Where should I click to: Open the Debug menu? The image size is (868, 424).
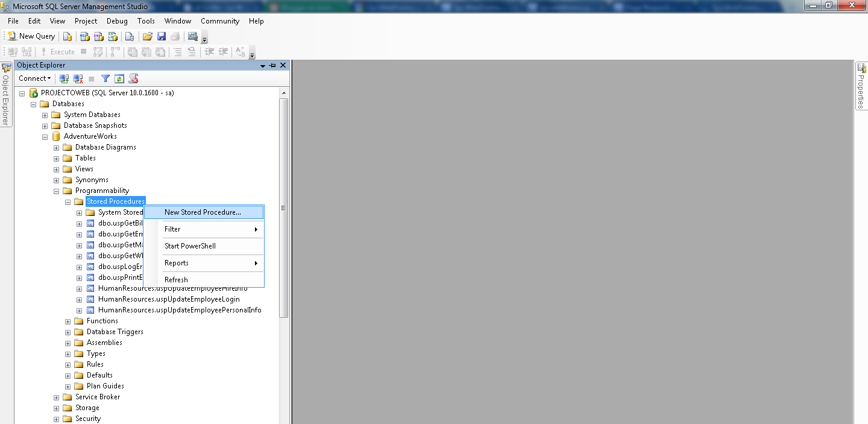pyautogui.click(x=117, y=21)
